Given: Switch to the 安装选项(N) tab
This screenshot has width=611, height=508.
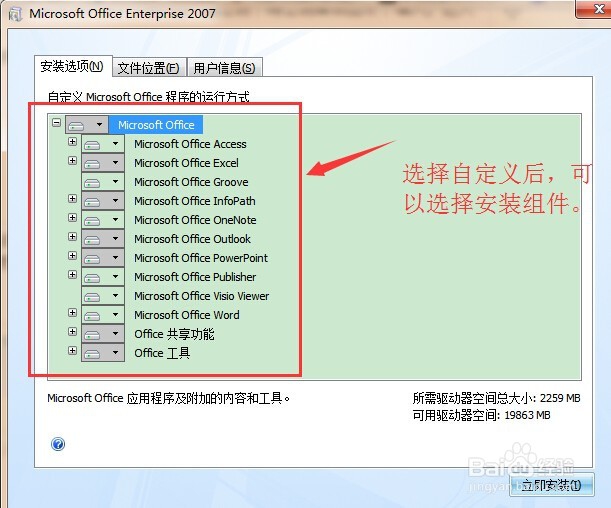Looking at the screenshot, I should [73, 67].
